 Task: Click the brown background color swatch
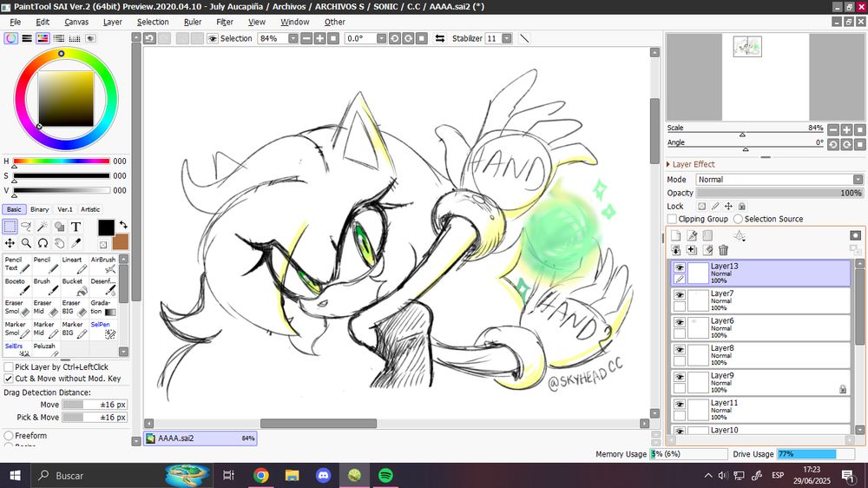click(x=122, y=242)
